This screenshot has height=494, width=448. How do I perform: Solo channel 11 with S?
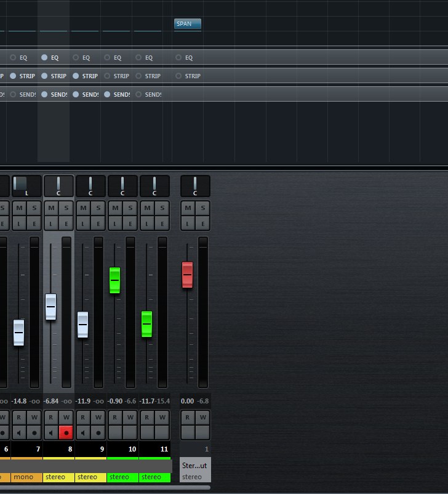162,208
